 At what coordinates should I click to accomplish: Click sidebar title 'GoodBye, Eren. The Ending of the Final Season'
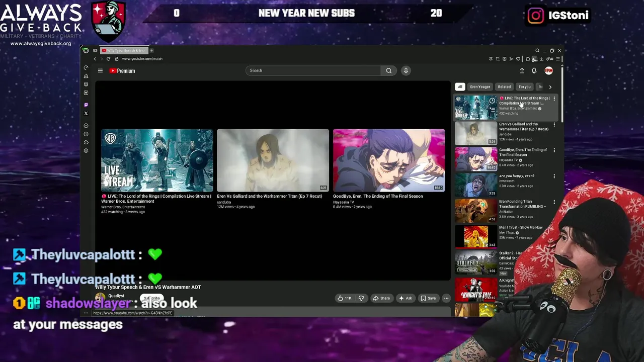pos(523,152)
